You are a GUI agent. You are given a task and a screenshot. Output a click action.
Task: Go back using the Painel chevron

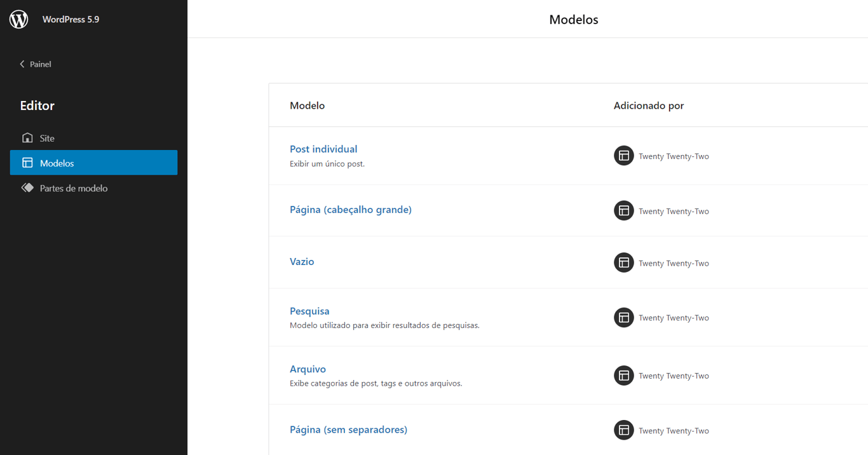(22, 64)
